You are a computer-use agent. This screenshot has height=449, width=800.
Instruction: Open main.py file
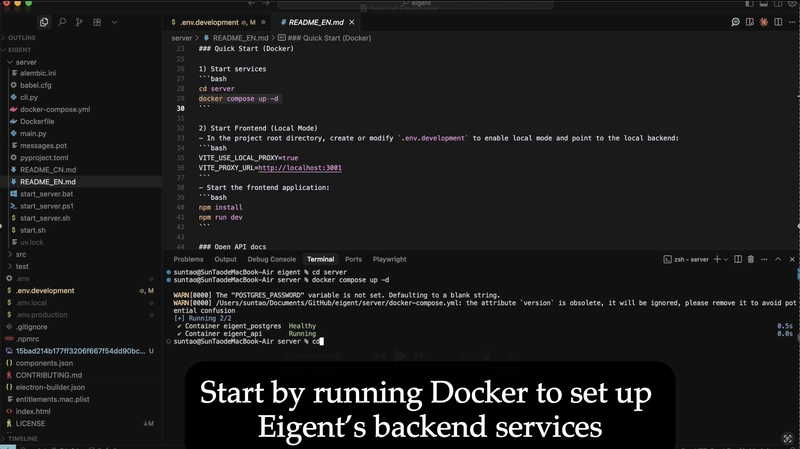coord(33,133)
